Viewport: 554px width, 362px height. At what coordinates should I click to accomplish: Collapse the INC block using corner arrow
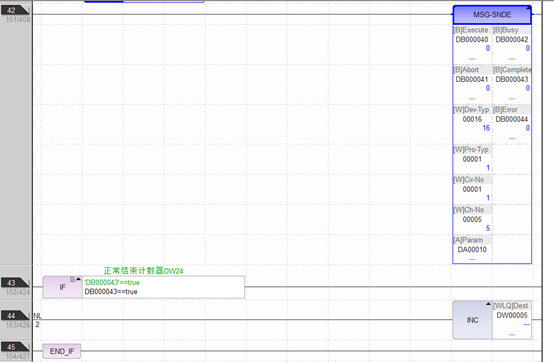pos(488,304)
